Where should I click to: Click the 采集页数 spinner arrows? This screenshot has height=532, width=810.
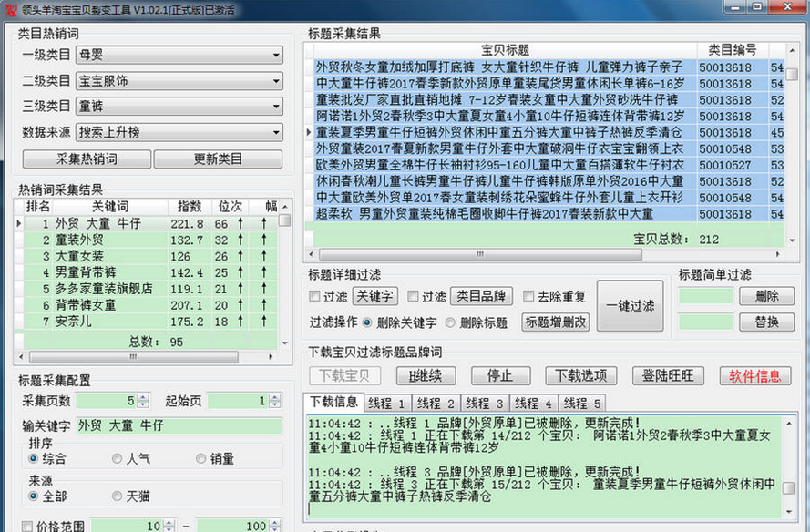(143, 401)
